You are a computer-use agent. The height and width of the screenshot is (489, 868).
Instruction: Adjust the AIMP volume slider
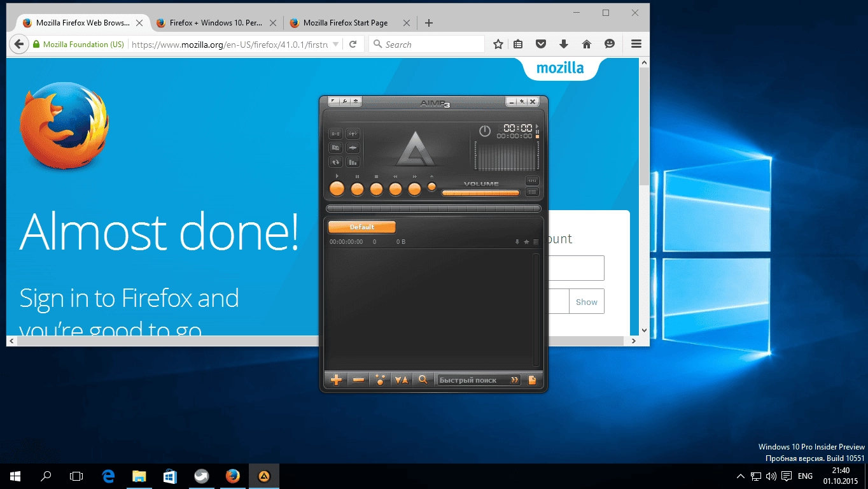[480, 193]
